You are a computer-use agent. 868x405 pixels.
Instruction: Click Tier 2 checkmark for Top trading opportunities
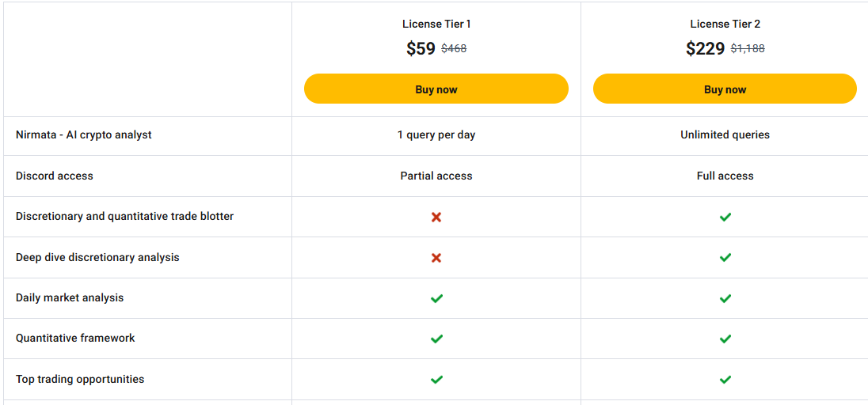725,380
